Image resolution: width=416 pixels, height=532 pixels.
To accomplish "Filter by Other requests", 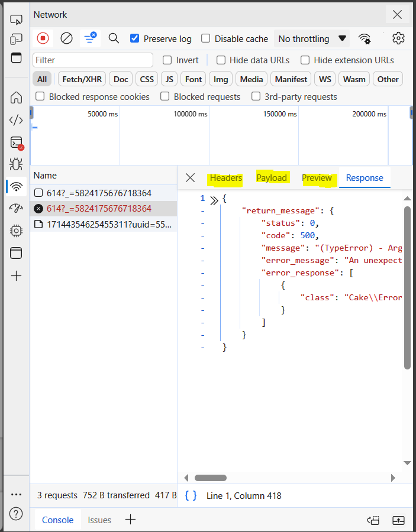I will point(388,79).
